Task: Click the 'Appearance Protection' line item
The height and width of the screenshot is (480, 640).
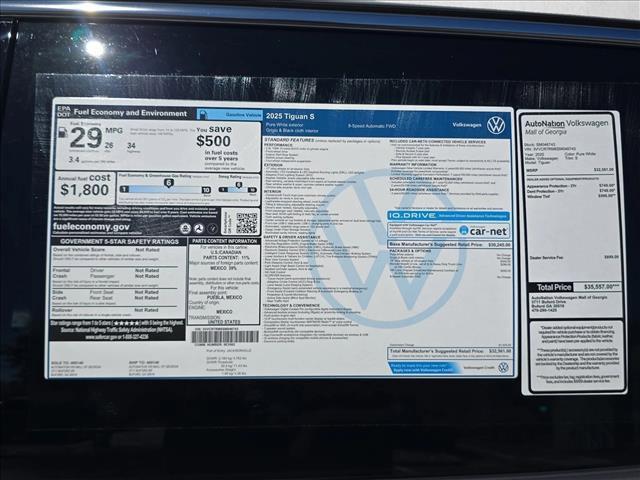Action: (570, 186)
